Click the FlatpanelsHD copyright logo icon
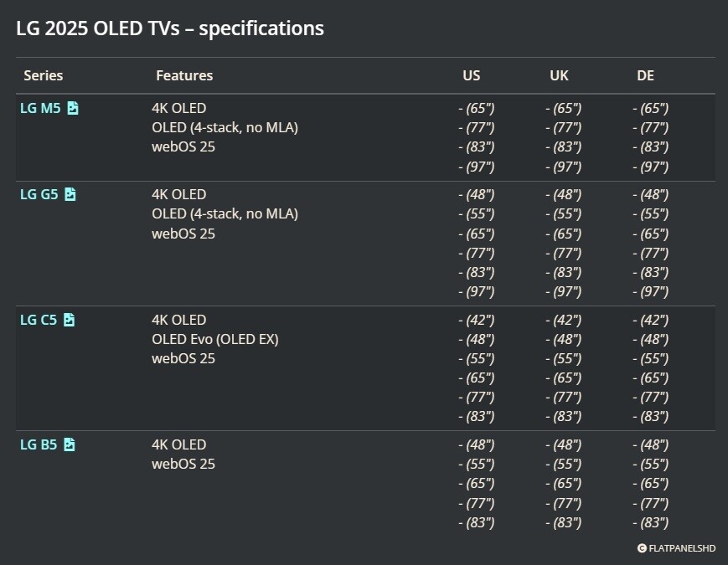The height and width of the screenshot is (565, 728). [x=642, y=549]
